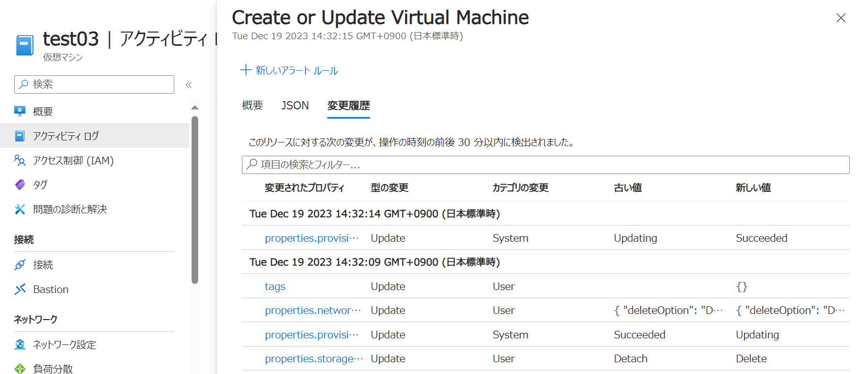This screenshot has width=868, height=374.
Task: Click the ネットワーク section heading in the sidebar
Action: coord(36,320)
